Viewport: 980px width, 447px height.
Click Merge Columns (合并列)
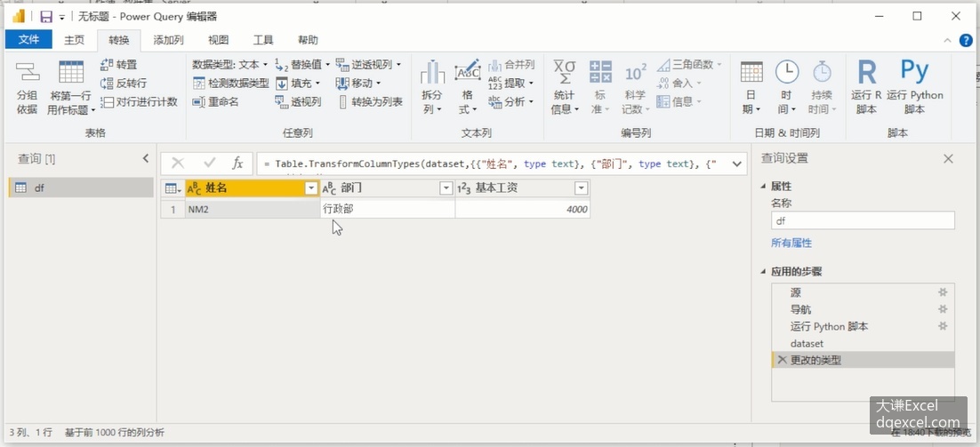[x=511, y=64]
